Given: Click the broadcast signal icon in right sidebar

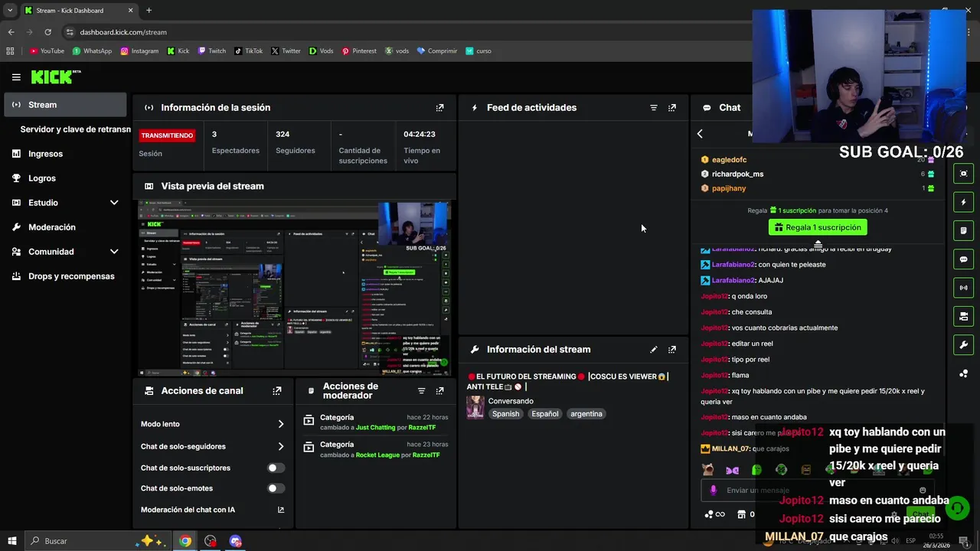Looking at the screenshot, I should pyautogui.click(x=963, y=288).
